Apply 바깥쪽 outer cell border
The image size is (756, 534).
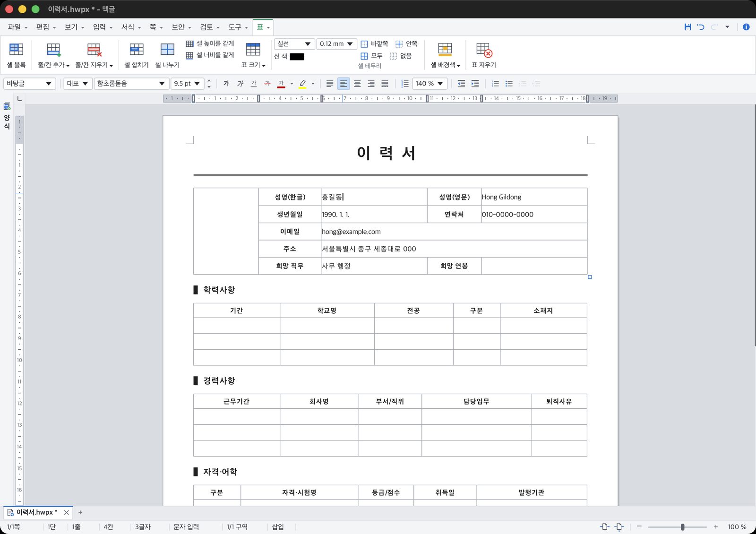pos(374,44)
